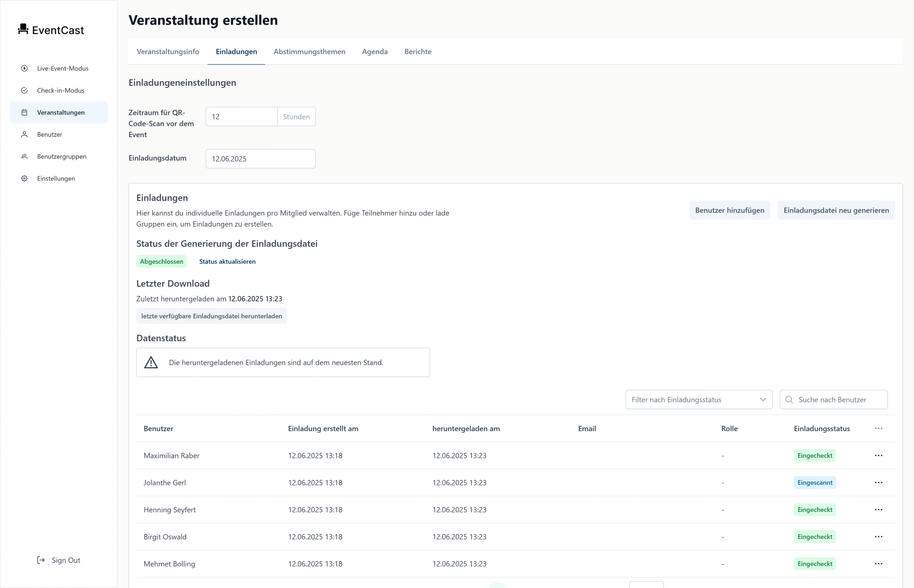Open Einstellungen via the gear icon

click(24, 178)
